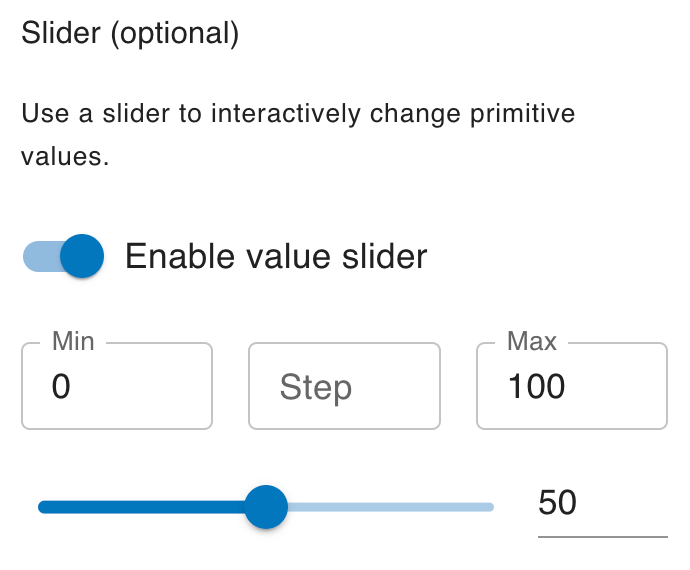Viewport: 690px width, 570px height.
Task: Focus the Max input field
Action: point(572,386)
